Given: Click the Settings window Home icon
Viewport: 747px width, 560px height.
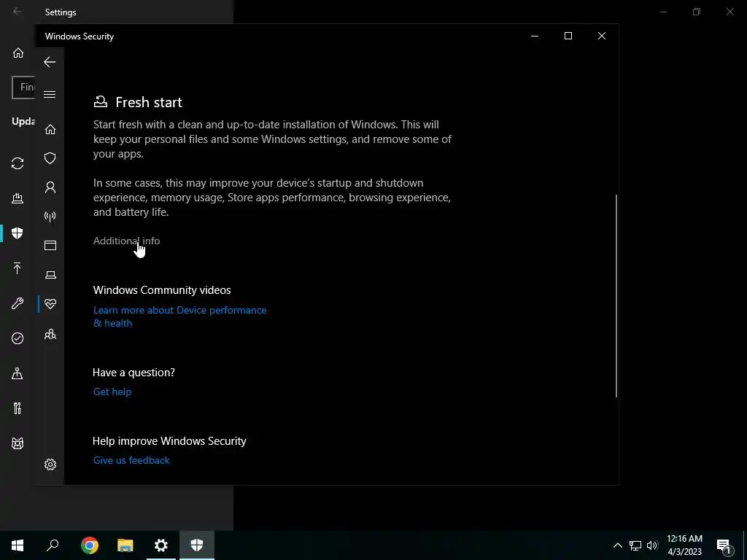Looking at the screenshot, I should tap(18, 52).
